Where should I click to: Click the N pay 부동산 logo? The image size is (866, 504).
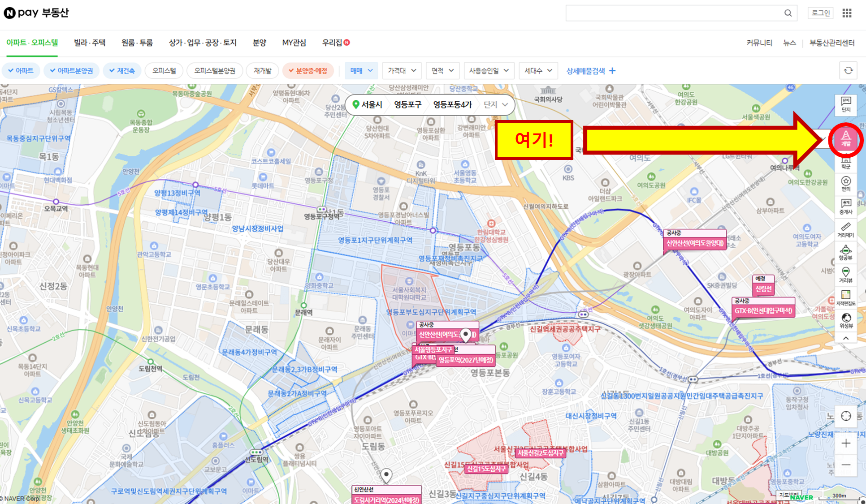[x=36, y=13]
